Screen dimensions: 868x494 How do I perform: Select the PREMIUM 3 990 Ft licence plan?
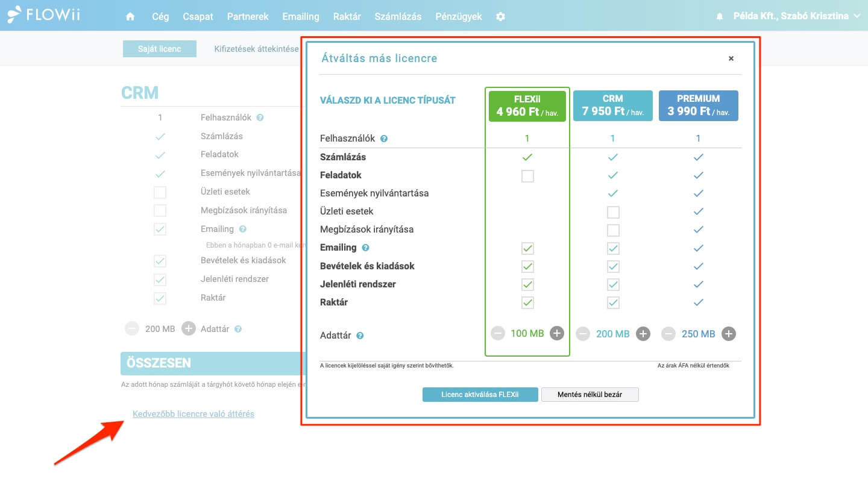click(699, 106)
